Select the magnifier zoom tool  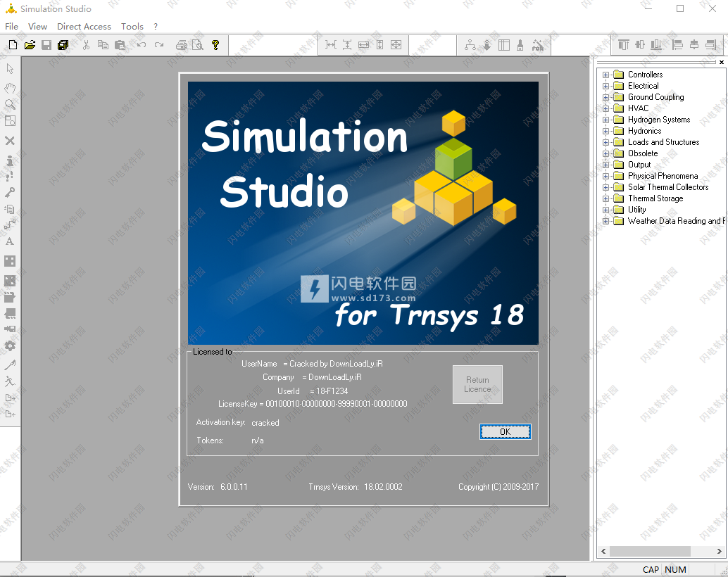[x=10, y=104]
